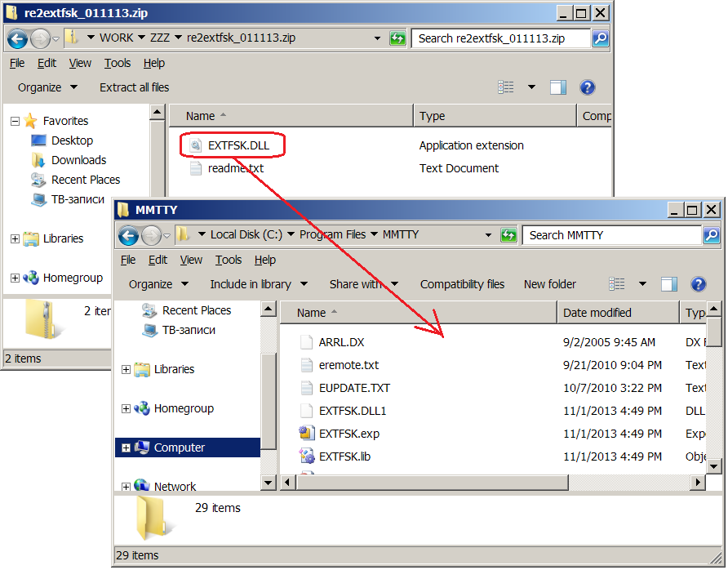Screen dimensions: 728x570
Task: Click the right arrow of the MMTTY horizontal scrollbar
Action: [x=697, y=483]
